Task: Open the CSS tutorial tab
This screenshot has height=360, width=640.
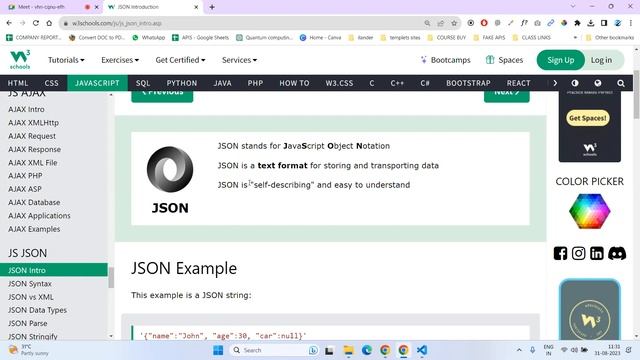Action: click(x=51, y=83)
